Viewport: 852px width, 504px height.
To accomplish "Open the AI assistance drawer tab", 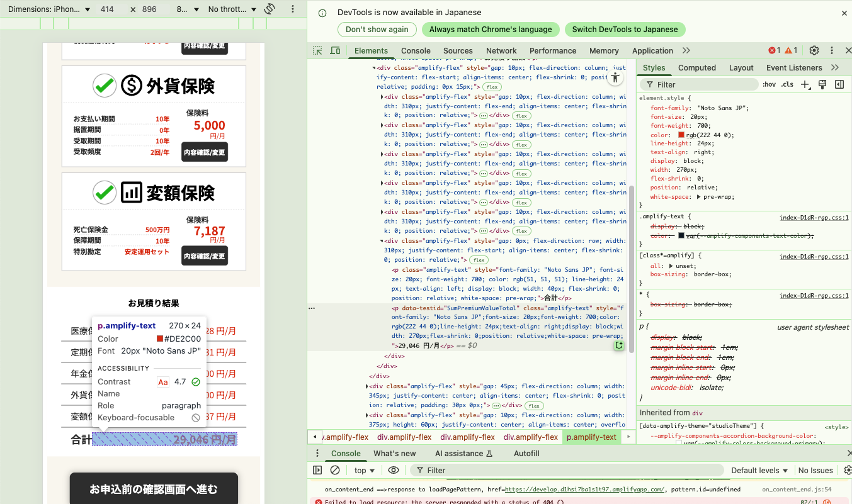I will click(463, 453).
